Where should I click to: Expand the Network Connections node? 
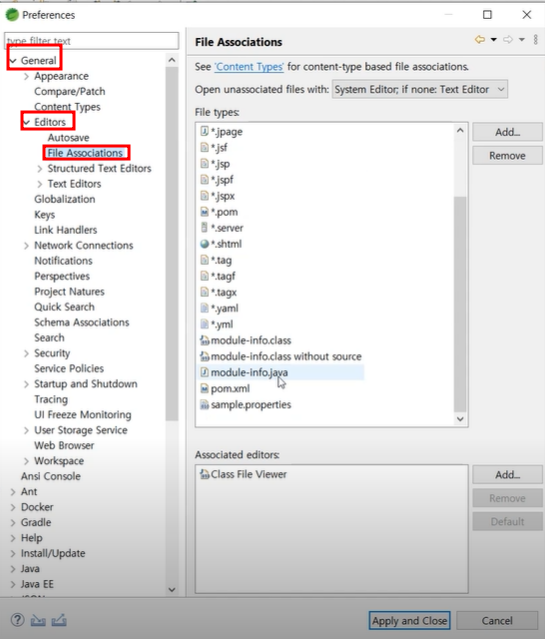[26, 246]
